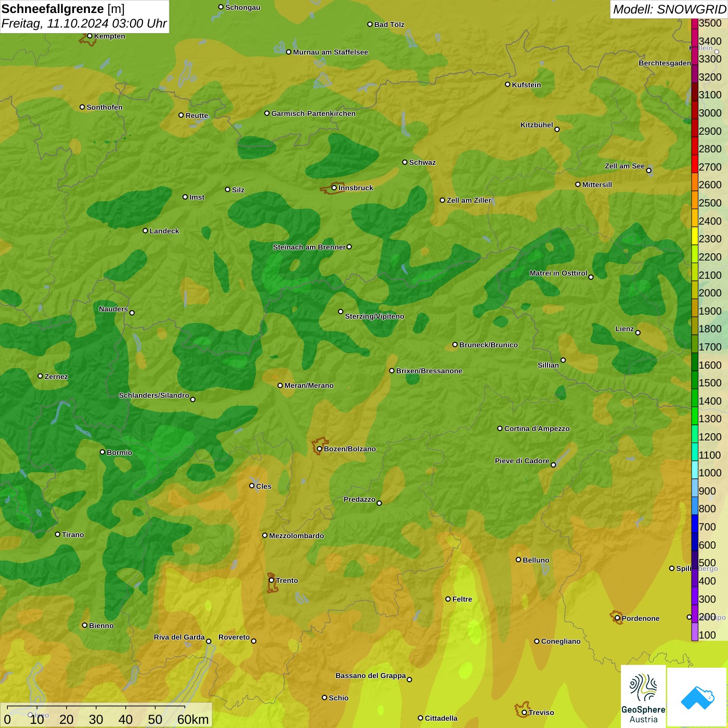Screen dimensions: 728x728
Task: Select the Pordenone city marker
Action: 617,618
